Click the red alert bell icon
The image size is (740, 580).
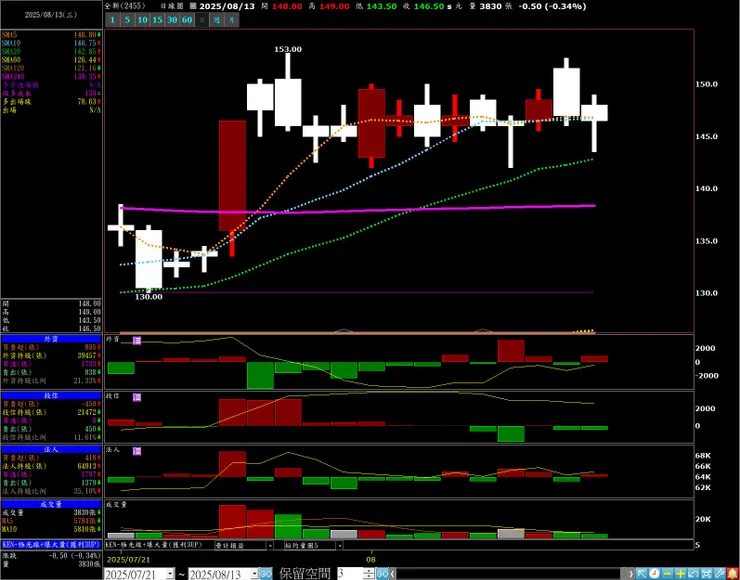tap(732, 574)
